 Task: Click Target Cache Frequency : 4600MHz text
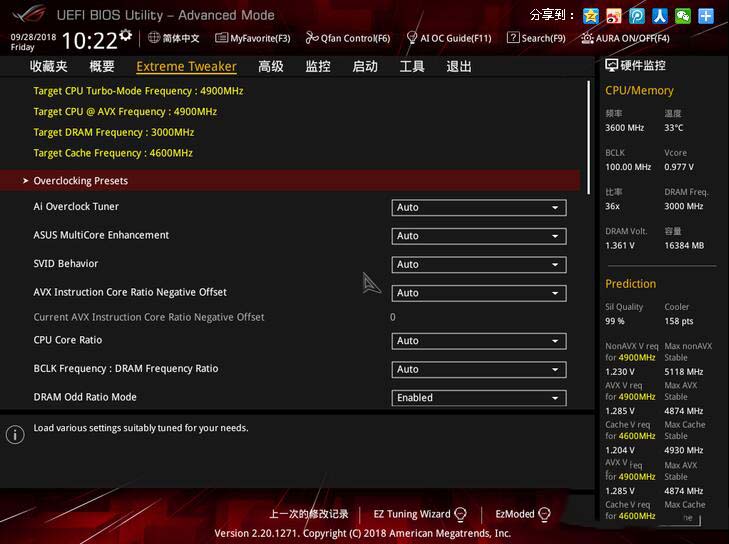coord(113,153)
